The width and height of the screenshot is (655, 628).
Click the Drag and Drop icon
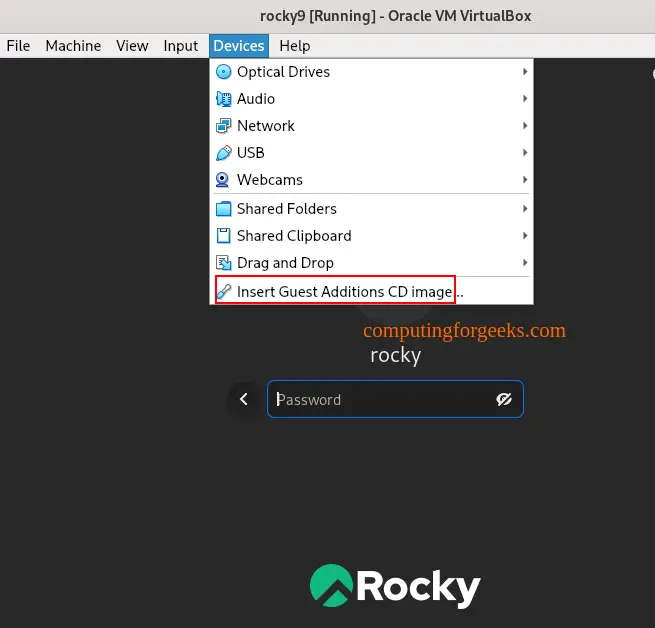[x=223, y=263]
